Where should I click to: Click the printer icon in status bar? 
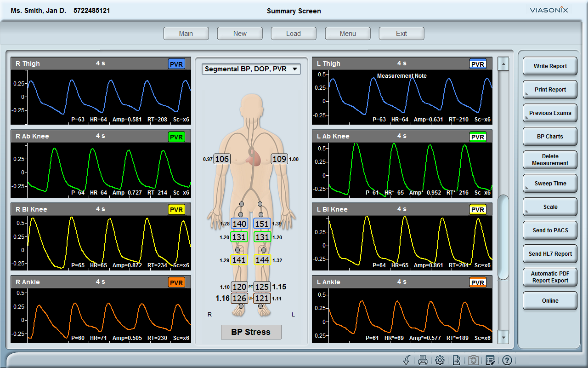(423, 360)
